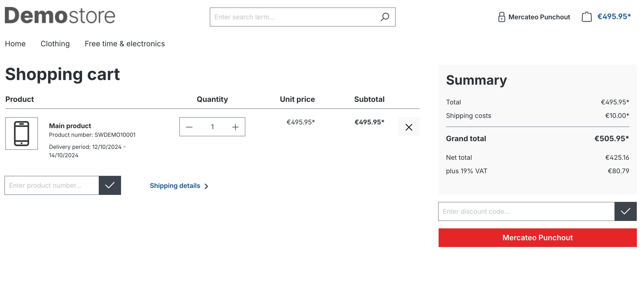Click Product number: SWDEMO10001 text
The image size is (644, 287).
92,135
